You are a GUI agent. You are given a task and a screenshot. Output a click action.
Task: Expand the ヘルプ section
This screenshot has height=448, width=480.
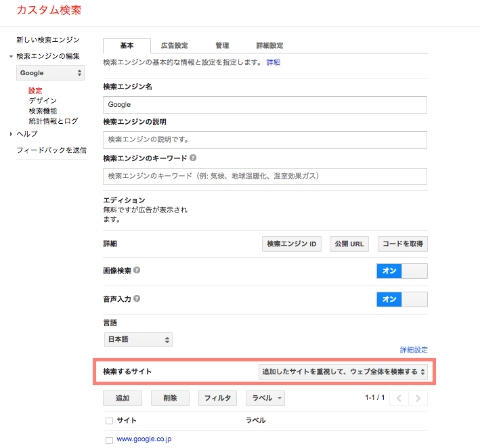(11, 134)
